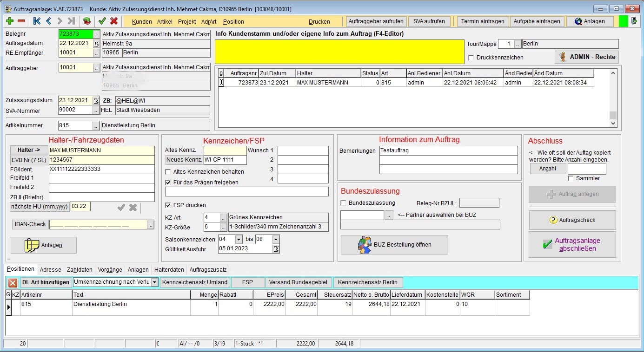This screenshot has width=644, height=352.
Task: Open the Kunden menu
Action: click(x=142, y=22)
